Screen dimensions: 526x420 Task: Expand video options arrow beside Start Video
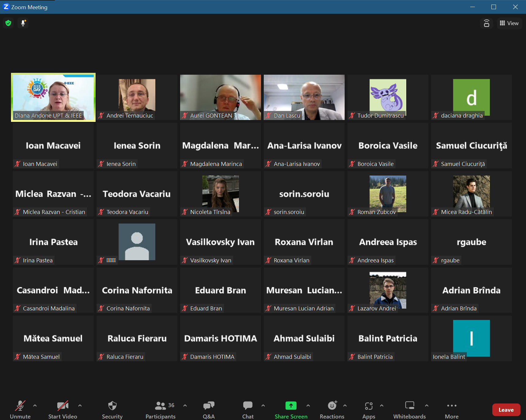80,406
